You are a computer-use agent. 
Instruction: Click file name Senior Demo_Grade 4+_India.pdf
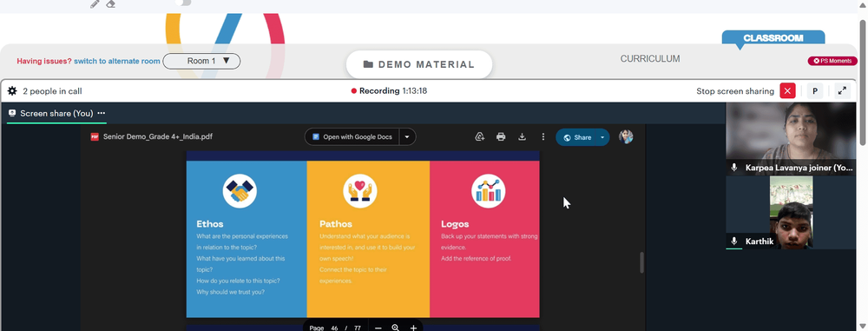pos(158,137)
